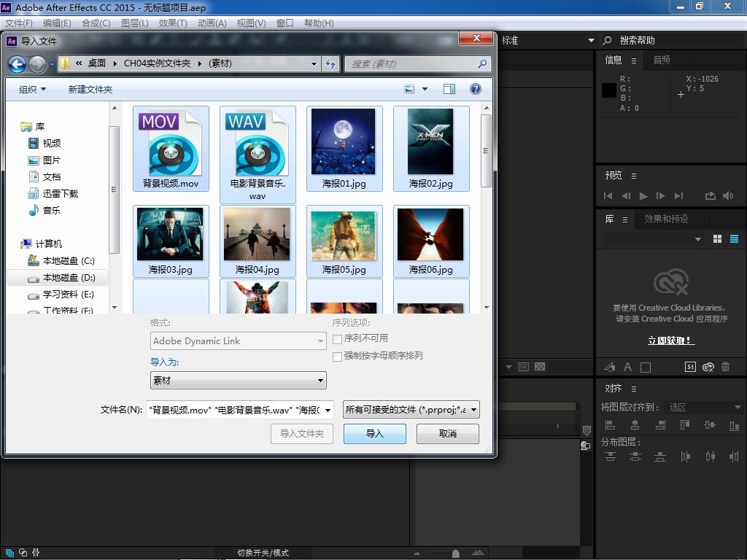Viewport: 747px width, 560px height.
Task: Align layers to horizontal center
Action: click(635, 425)
